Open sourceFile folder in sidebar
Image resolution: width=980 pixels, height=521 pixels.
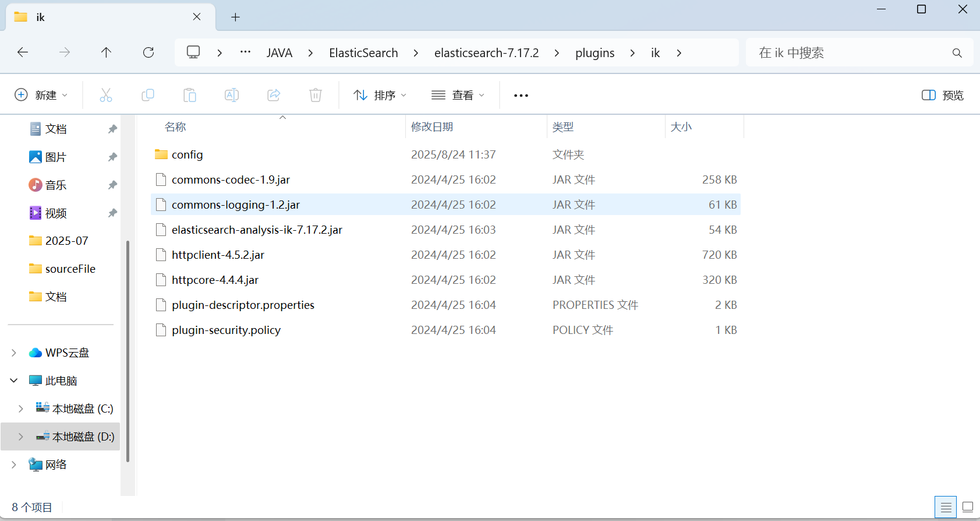coord(62,269)
